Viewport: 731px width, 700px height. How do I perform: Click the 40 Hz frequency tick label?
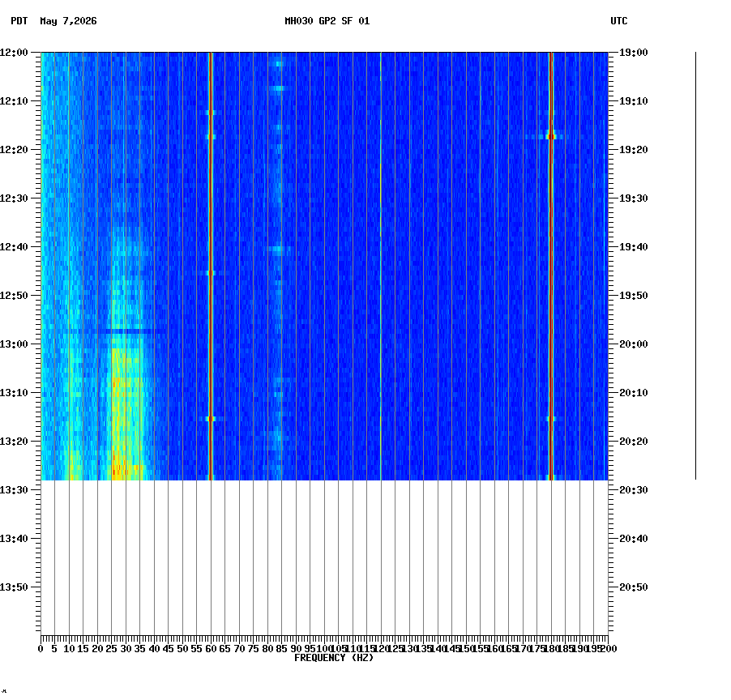(x=154, y=649)
